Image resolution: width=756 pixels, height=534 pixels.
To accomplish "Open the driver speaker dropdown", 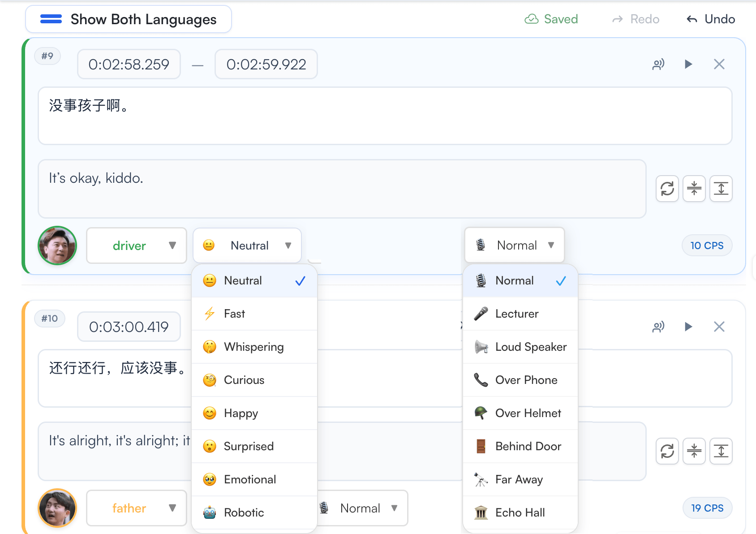I will point(137,245).
